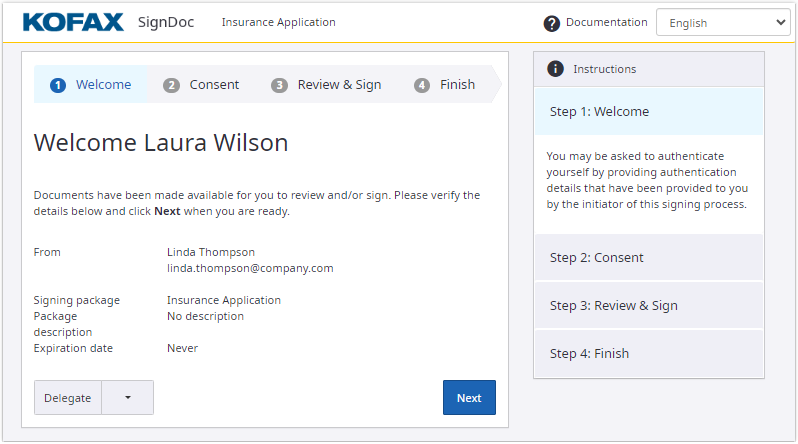Click the Kofax logo
798x444 pixels.
tap(73, 22)
